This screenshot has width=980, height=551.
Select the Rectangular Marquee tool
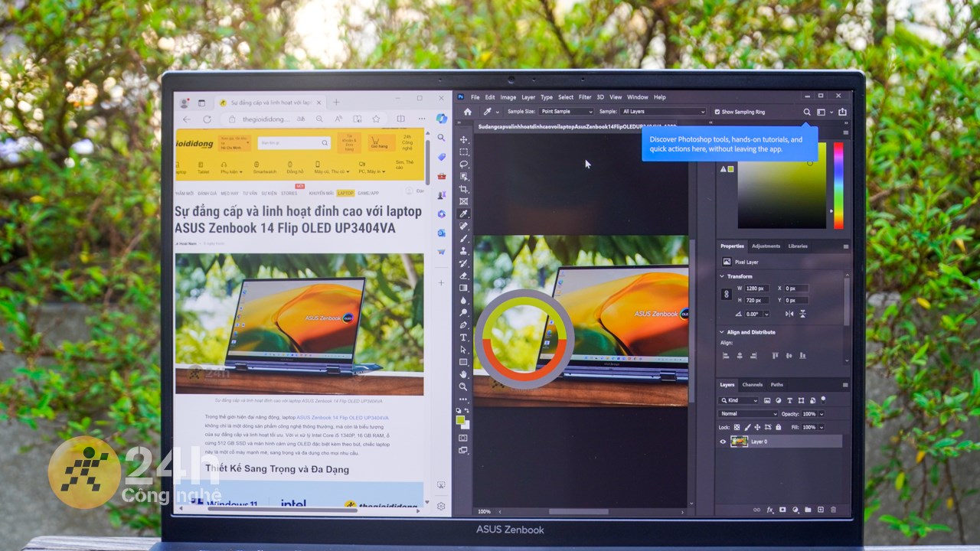[x=463, y=152]
